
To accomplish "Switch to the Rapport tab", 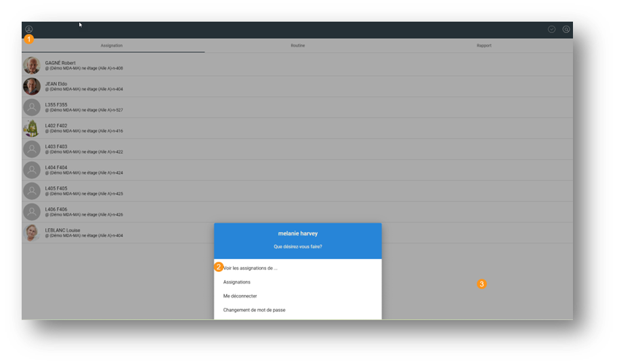I will [x=484, y=45].
